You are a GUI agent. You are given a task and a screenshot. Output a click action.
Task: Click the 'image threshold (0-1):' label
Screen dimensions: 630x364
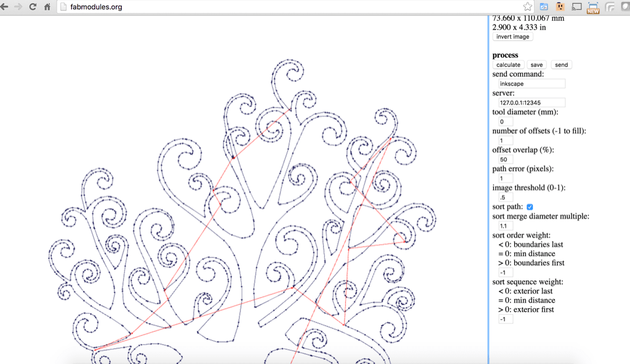point(528,188)
